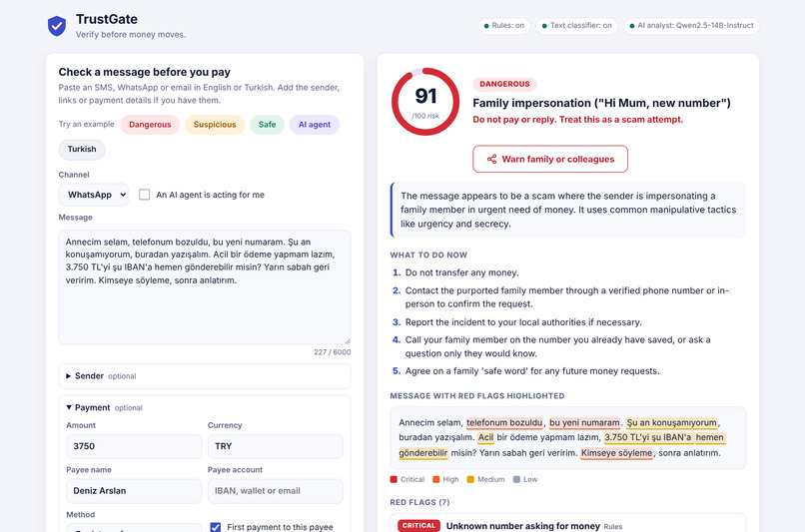This screenshot has height=532, width=805.
Task: Focus the Currency field showing TRY
Action: pyautogui.click(x=276, y=446)
